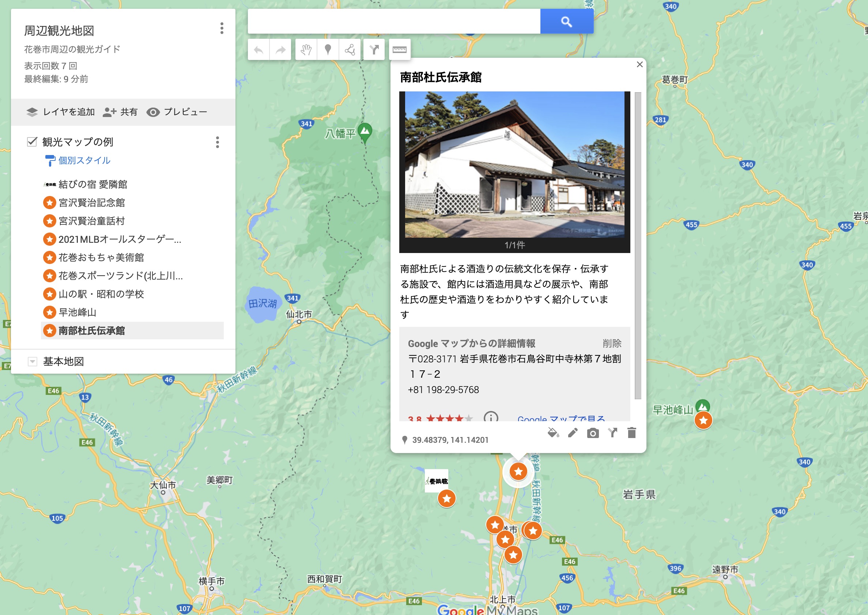Click the blue search button
Image resolution: width=868 pixels, height=615 pixels.
[567, 21]
